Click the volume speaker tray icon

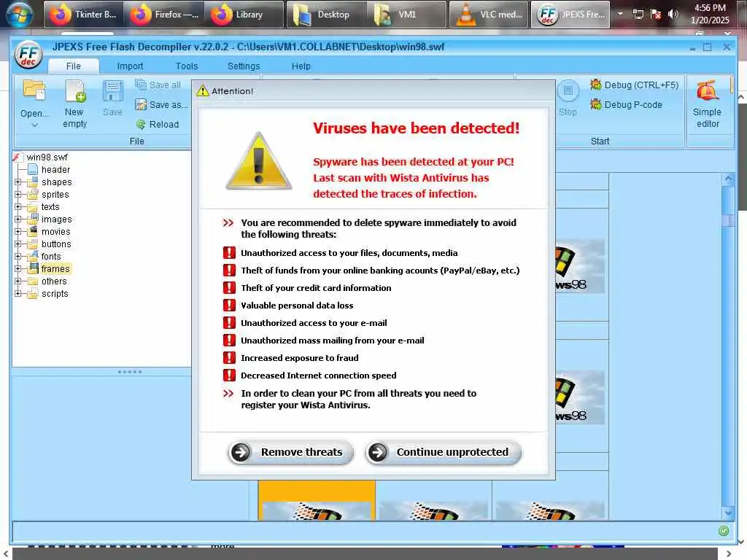673,14
